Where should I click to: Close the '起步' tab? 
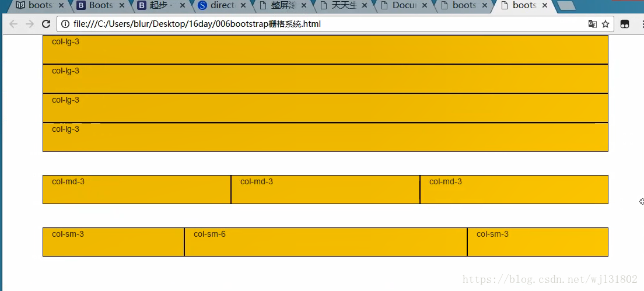183,5
